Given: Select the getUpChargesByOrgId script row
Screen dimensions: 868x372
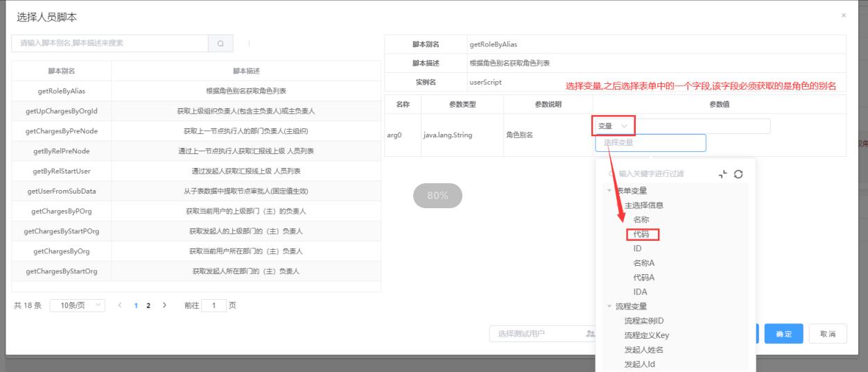Looking at the screenshot, I should [x=196, y=111].
